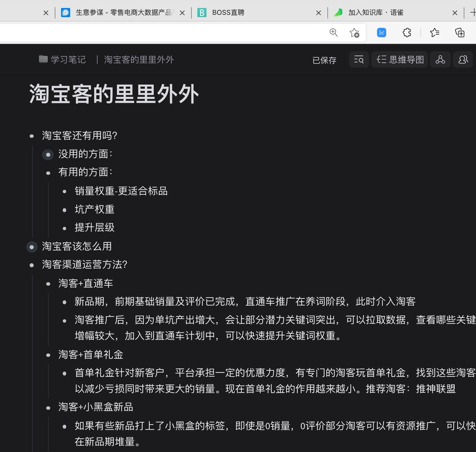Click the outline search icon button
The image size is (476, 452).
359,60
